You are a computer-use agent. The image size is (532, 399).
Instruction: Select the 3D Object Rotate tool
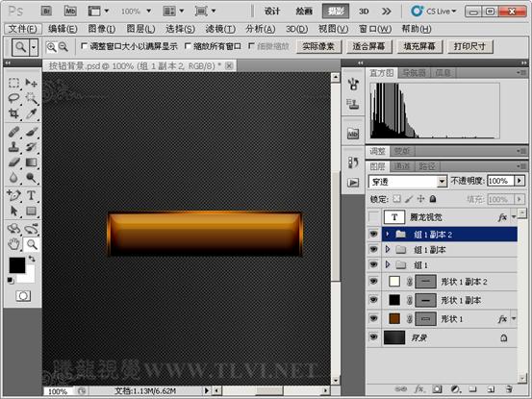click(x=13, y=229)
